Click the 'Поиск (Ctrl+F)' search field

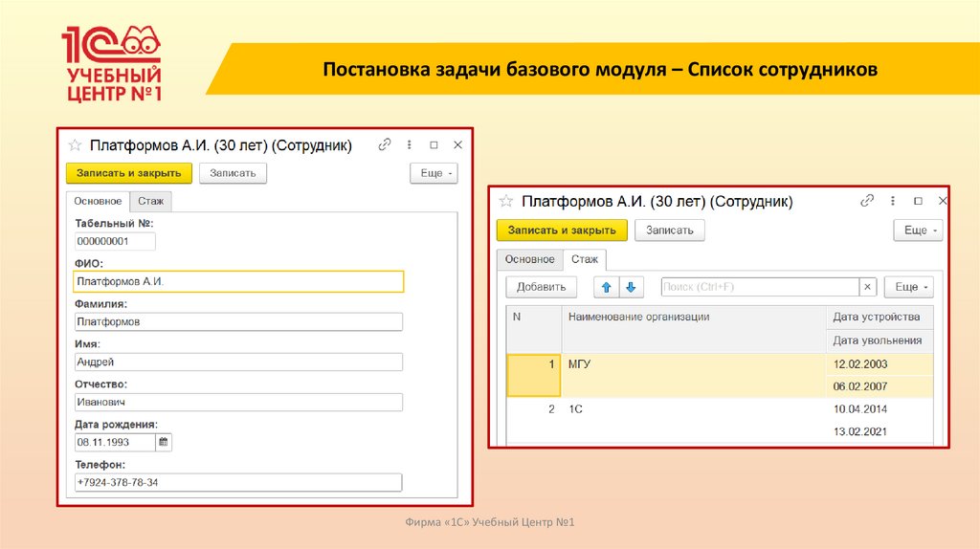[x=760, y=287]
